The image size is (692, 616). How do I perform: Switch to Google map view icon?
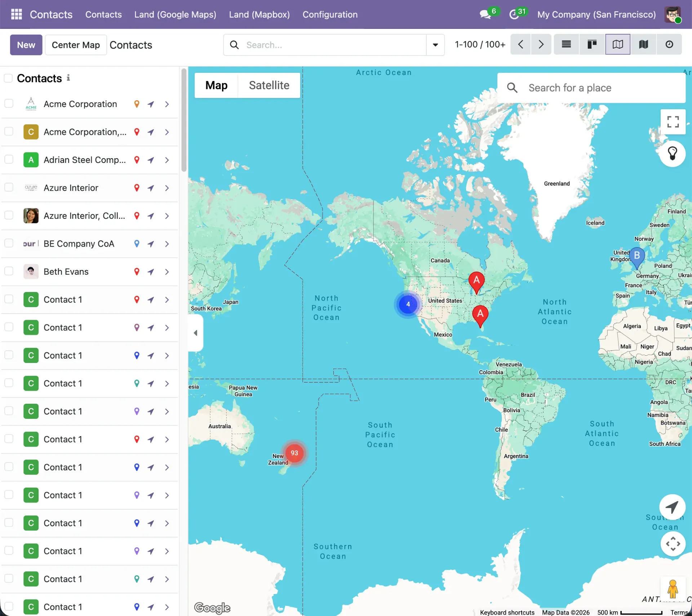[x=618, y=44]
